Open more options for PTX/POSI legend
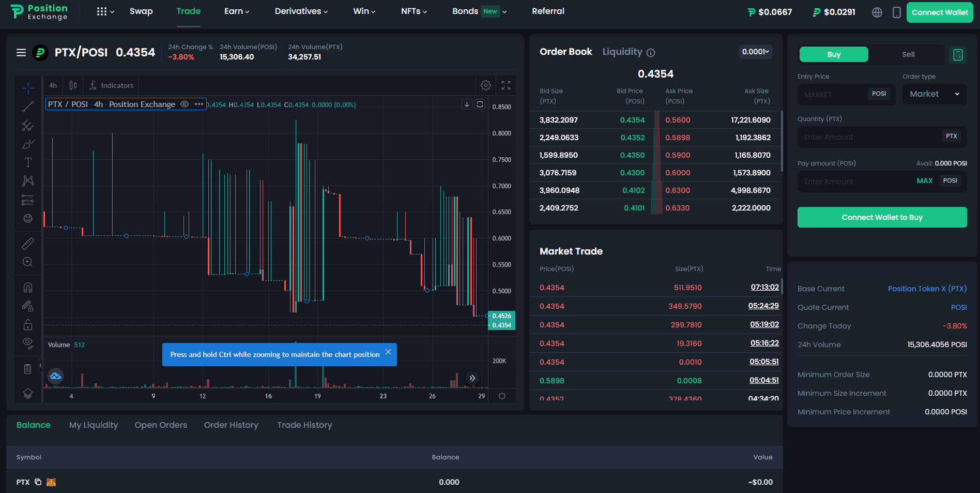Image resolution: width=980 pixels, height=493 pixels. pos(199,104)
